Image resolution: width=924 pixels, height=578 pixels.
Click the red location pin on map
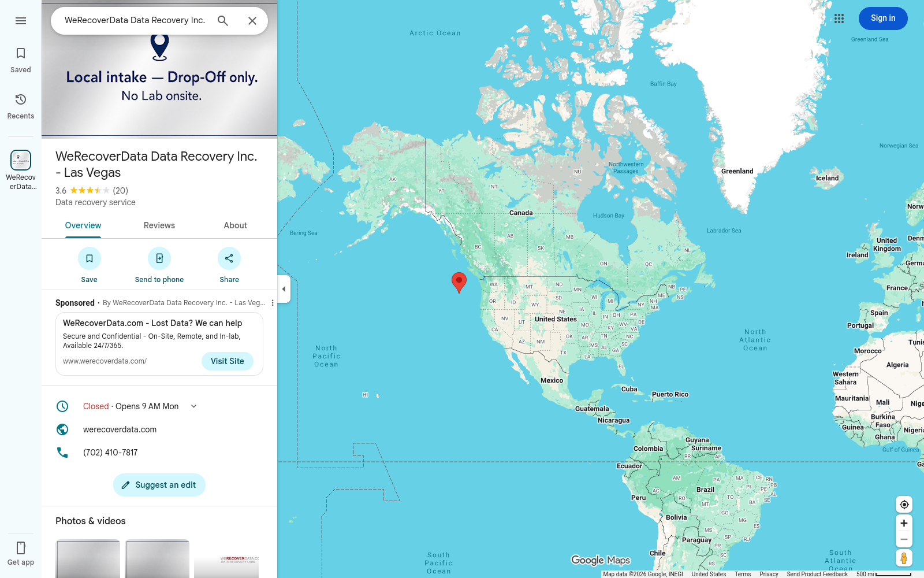click(459, 282)
